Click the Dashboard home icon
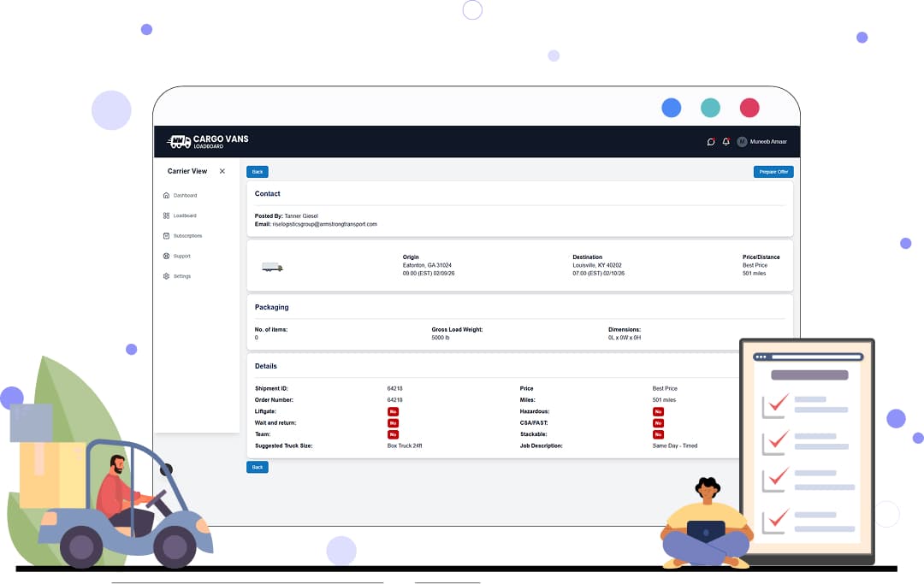This screenshot has width=924, height=584. coord(166,196)
